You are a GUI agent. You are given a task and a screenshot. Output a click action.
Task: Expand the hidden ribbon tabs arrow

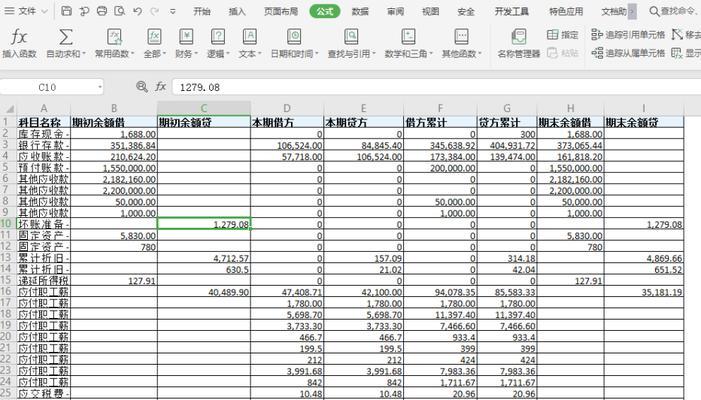(x=632, y=11)
